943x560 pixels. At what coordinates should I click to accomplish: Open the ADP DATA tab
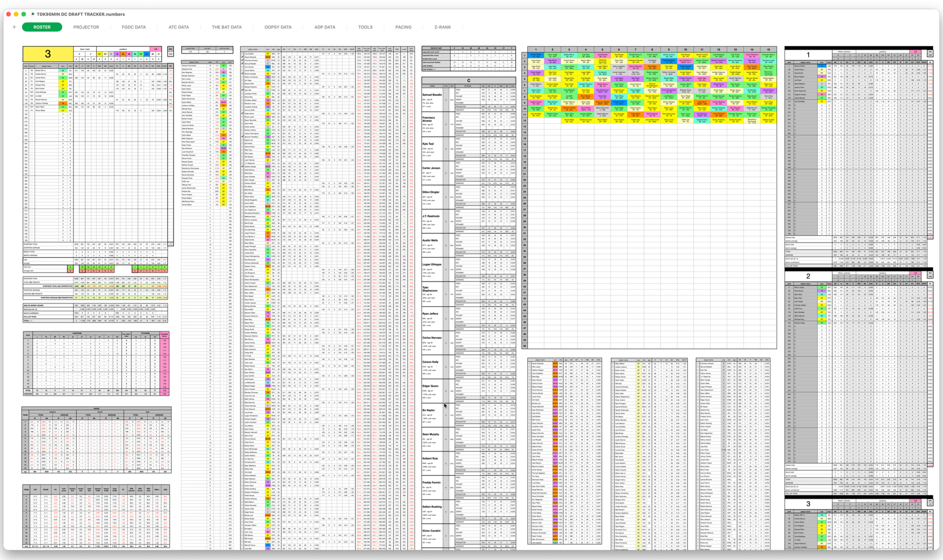coord(324,27)
